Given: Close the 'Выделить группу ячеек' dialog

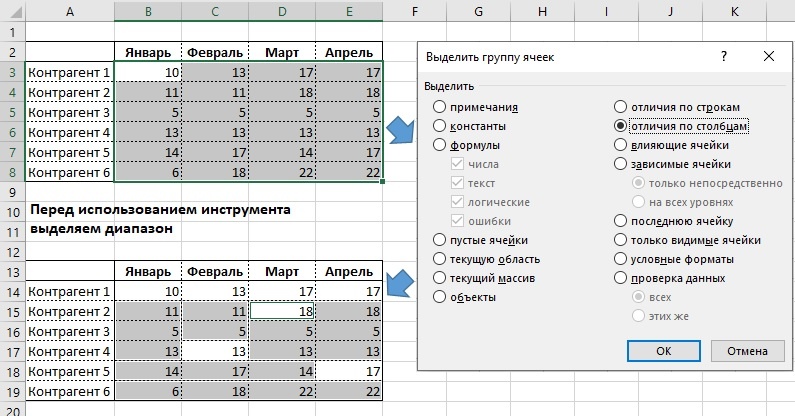Looking at the screenshot, I should [x=769, y=56].
